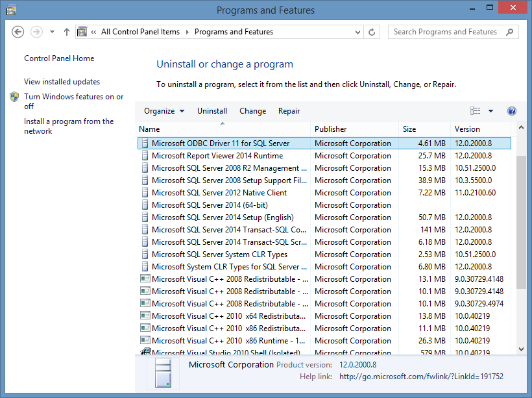Viewport: 532px width, 398px height.
Task: Click the 141 MB size cell
Action: pyautogui.click(x=433, y=230)
